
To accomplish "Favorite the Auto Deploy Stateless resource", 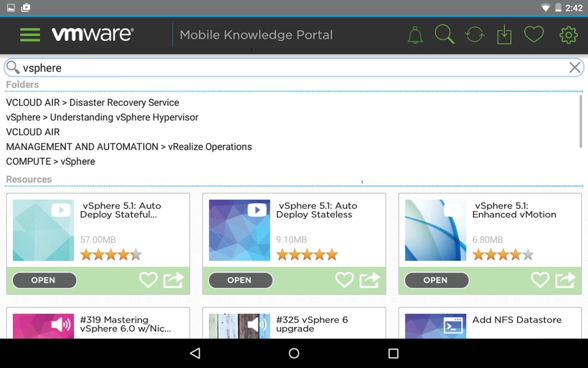I will point(344,280).
